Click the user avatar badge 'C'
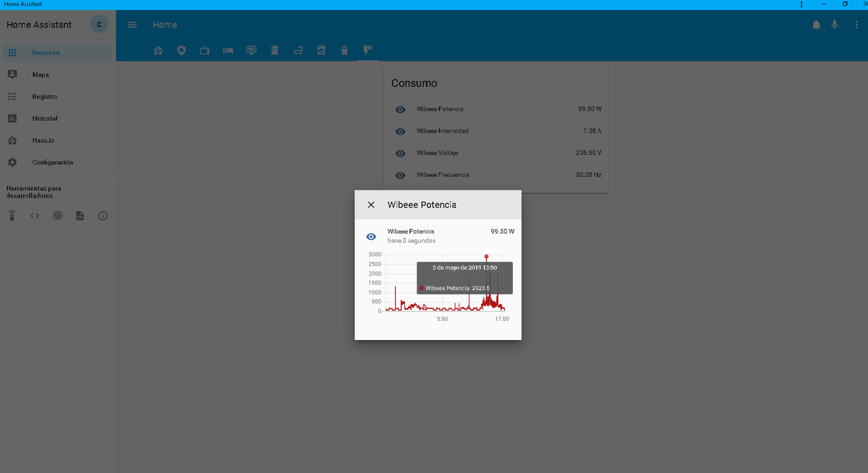The height and width of the screenshot is (473, 868). (x=99, y=25)
